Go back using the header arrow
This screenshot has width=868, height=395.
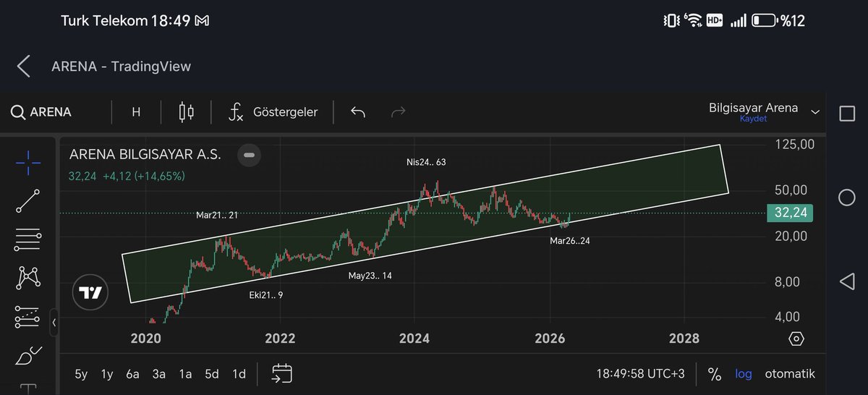point(24,67)
